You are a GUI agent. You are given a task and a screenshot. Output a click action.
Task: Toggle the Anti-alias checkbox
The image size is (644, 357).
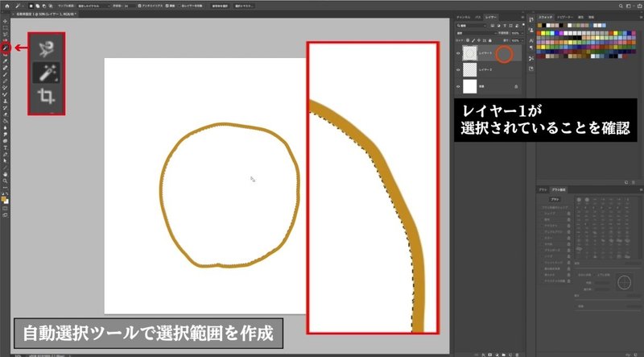pyautogui.click(x=139, y=6)
